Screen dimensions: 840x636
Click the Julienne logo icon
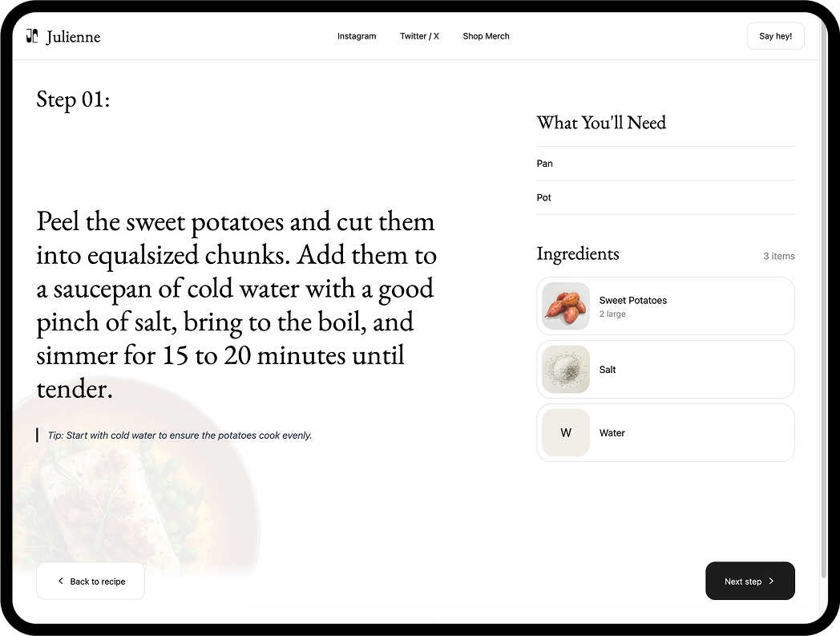tap(32, 36)
